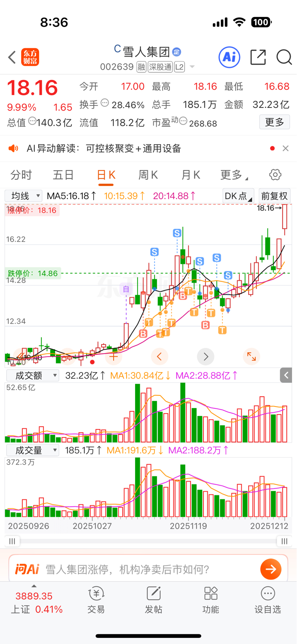This screenshot has height=644, width=297.
Task: Select the 日K tab
Action: [x=106, y=175]
